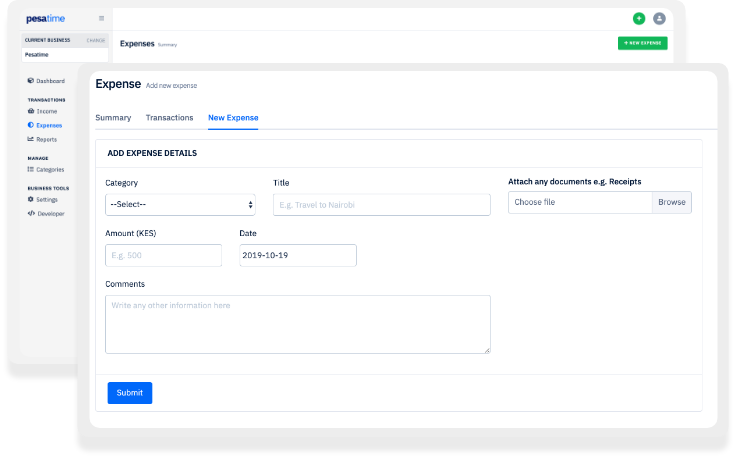Click the Expenses icon in sidebar
Screen dimensions: 736x459
coord(31,125)
